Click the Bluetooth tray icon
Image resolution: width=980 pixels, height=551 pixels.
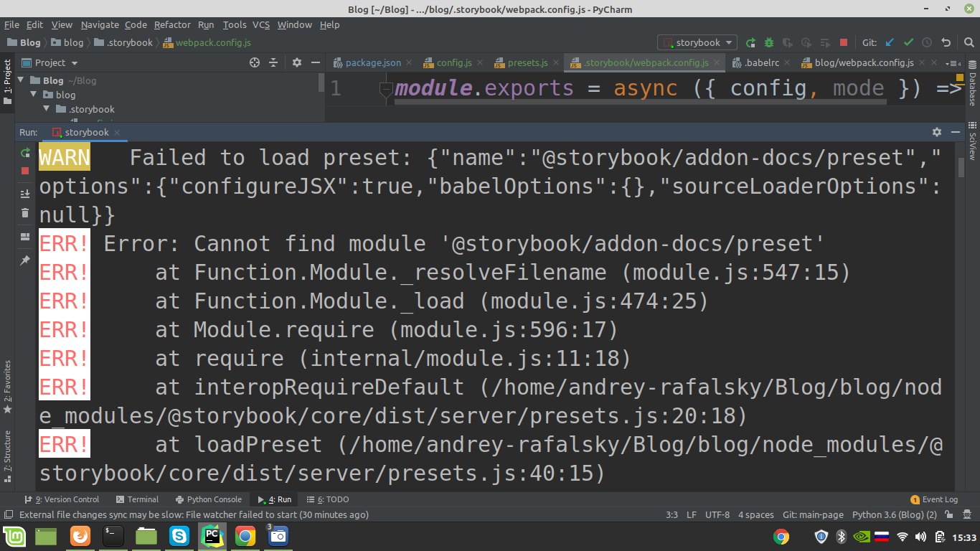point(842,537)
